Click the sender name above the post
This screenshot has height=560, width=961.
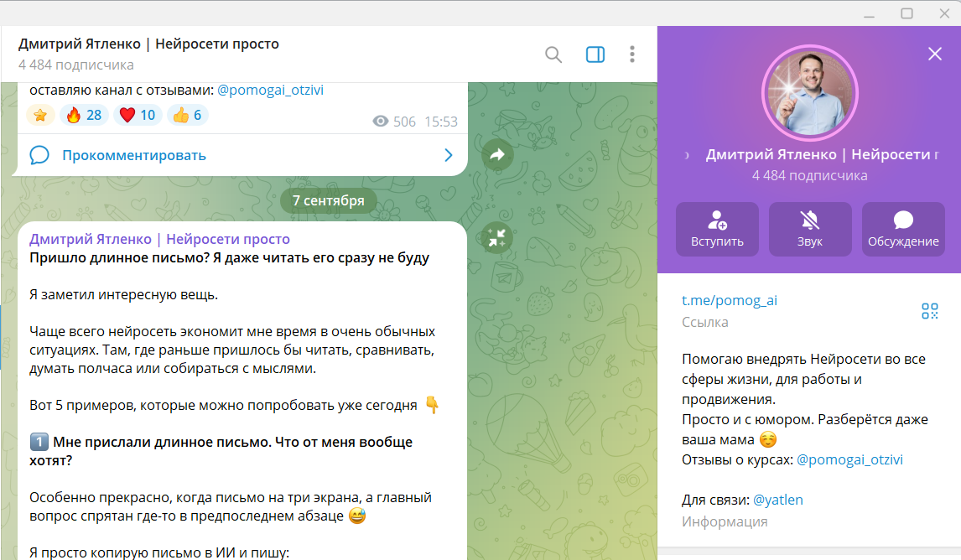(x=159, y=239)
